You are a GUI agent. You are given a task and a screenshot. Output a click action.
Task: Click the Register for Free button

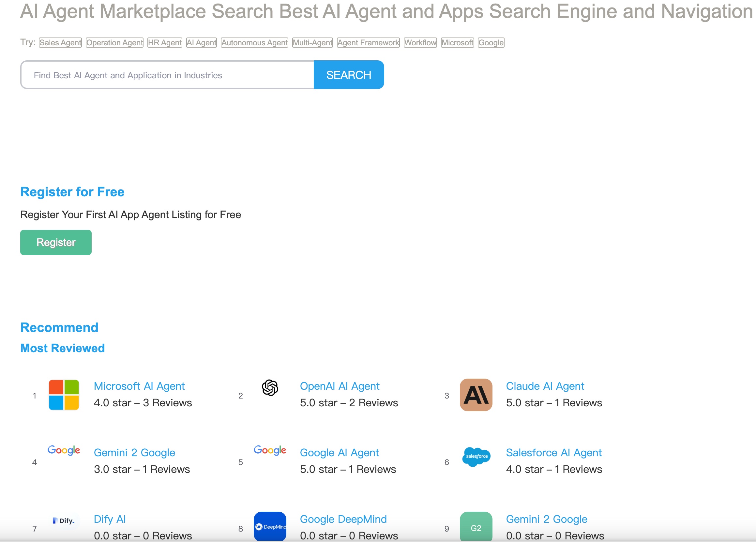(56, 242)
